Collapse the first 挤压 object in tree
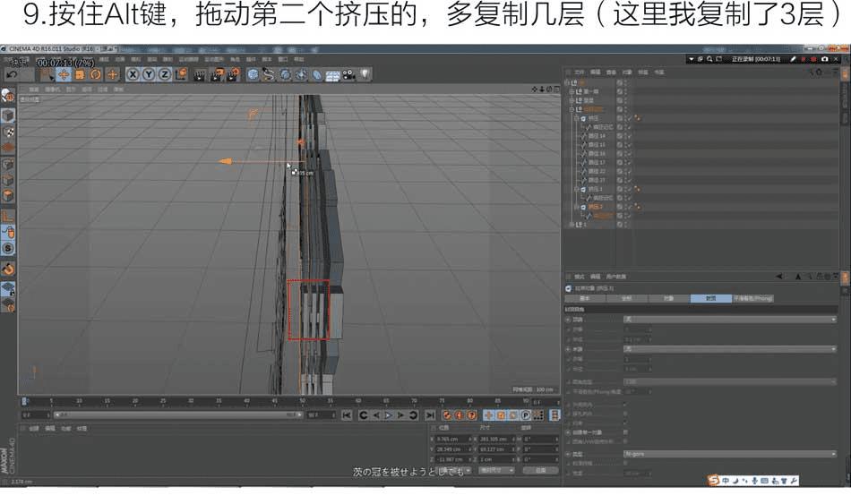 pos(577,118)
